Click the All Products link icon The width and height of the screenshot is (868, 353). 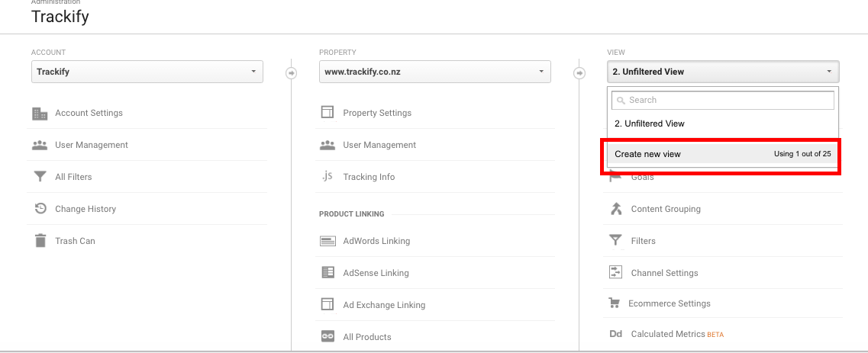pyautogui.click(x=328, y=336)
